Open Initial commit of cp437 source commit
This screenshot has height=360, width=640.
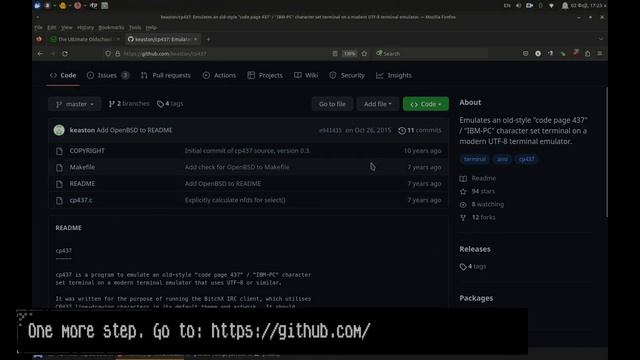click(247, 151)
